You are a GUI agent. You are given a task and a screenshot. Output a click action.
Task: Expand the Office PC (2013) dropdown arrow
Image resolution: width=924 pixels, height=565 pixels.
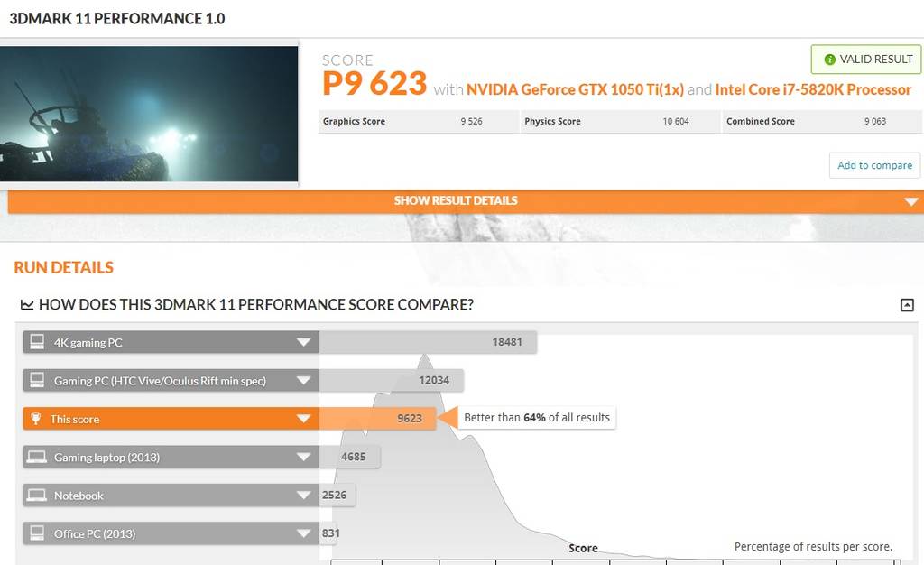pyautogui.click(x=303, y=533)
